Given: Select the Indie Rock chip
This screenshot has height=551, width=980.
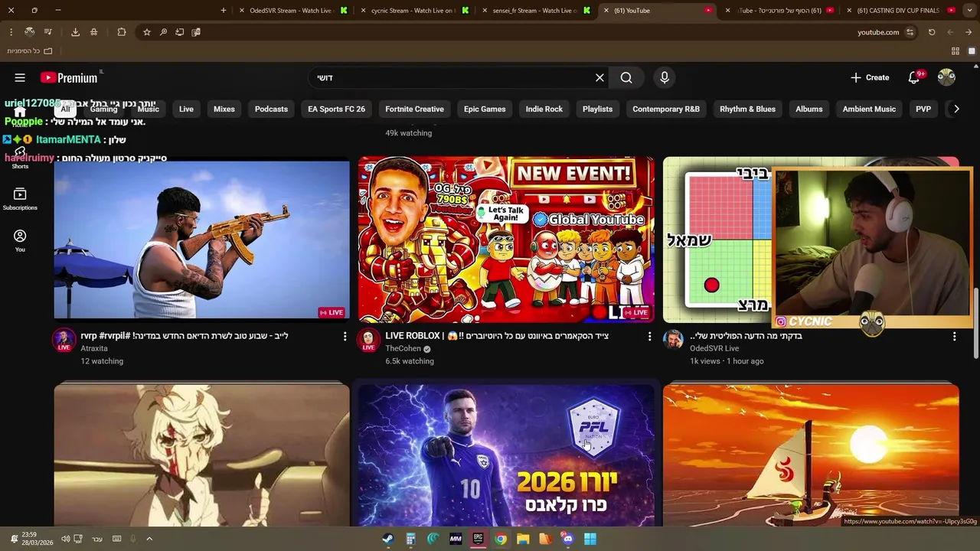Looking at the screenshot, I should pos(544,109).
